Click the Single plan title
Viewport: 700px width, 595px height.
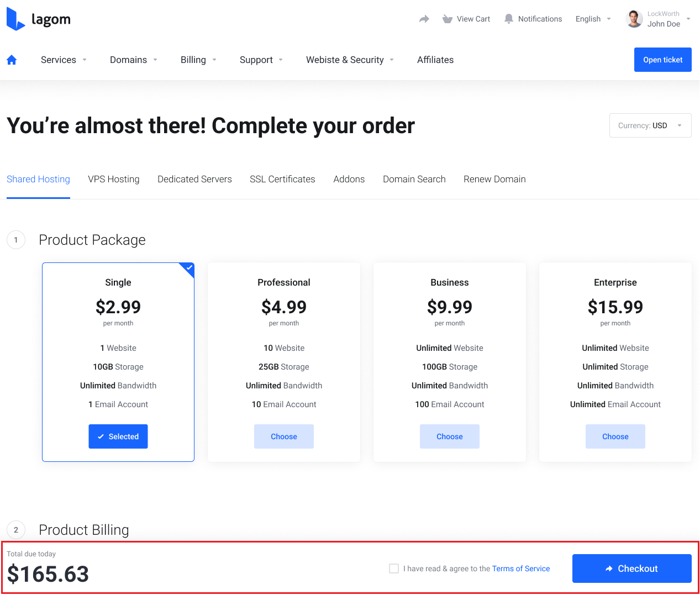click(x=118, y=282)
